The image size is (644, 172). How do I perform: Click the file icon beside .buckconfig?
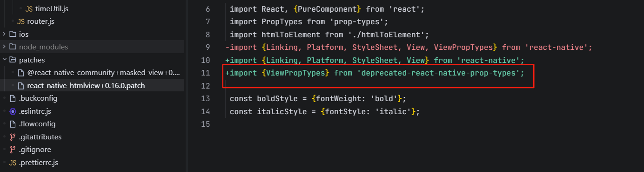13,98
